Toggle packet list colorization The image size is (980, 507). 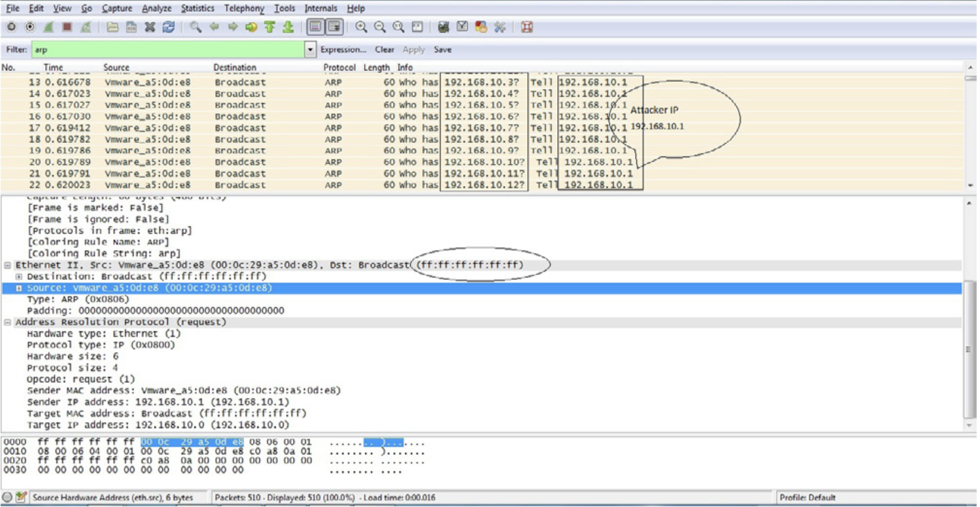tap(316, 27)
